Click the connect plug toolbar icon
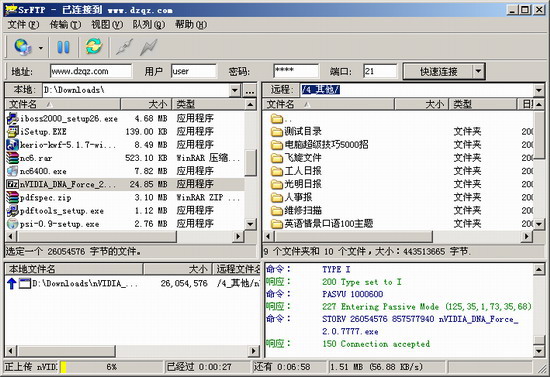Screen dimensions: 550x377 point(125,47)
